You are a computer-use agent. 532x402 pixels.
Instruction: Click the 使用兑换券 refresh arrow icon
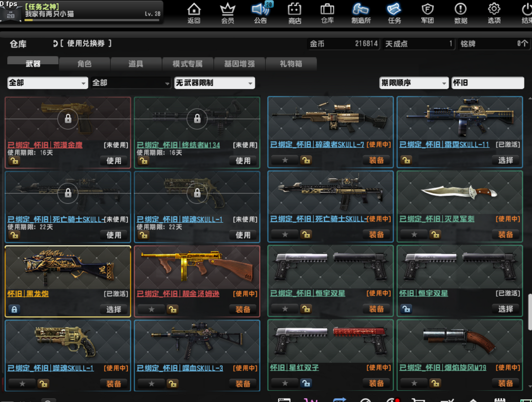[x=55, y=43]
